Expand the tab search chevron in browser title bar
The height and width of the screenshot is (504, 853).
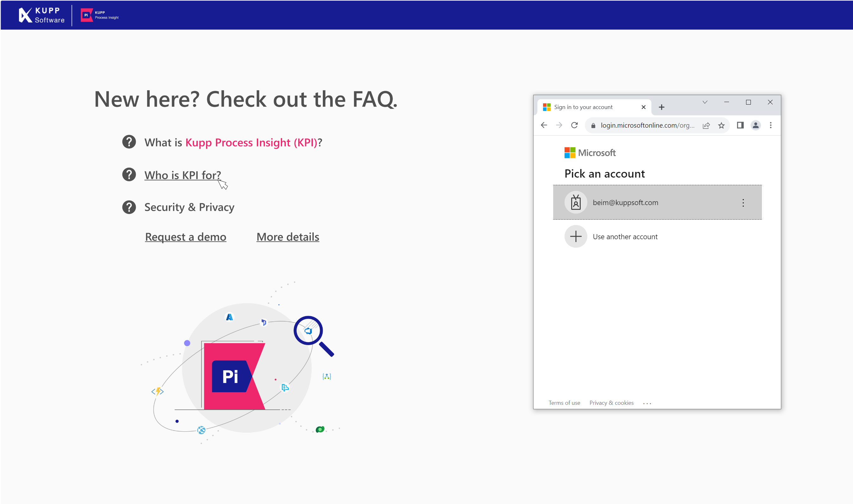click(x=705, y=102)
